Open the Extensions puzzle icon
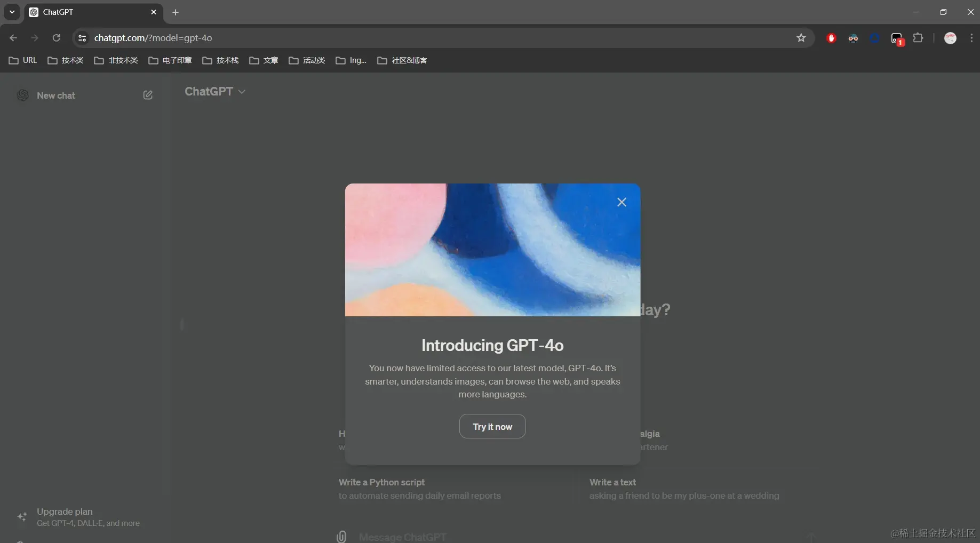The image size is (980, 543). pos(918,38)
